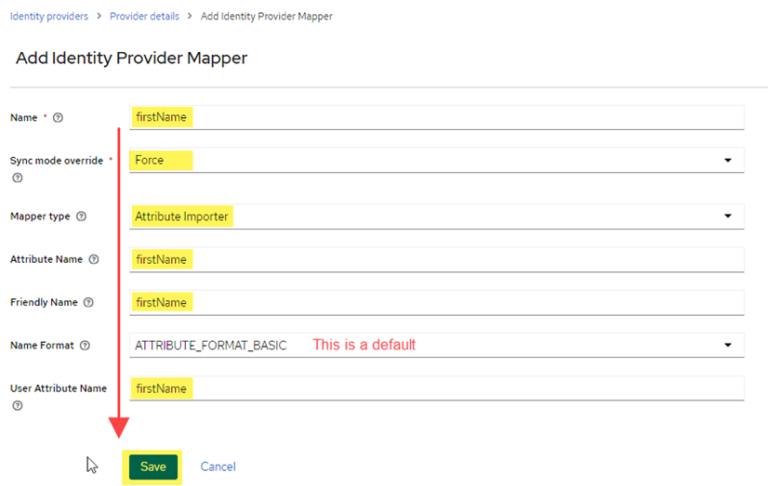Click the Name Format dropdown arrow
Viewport: 768px width, 486px height.
pos(728,346)
